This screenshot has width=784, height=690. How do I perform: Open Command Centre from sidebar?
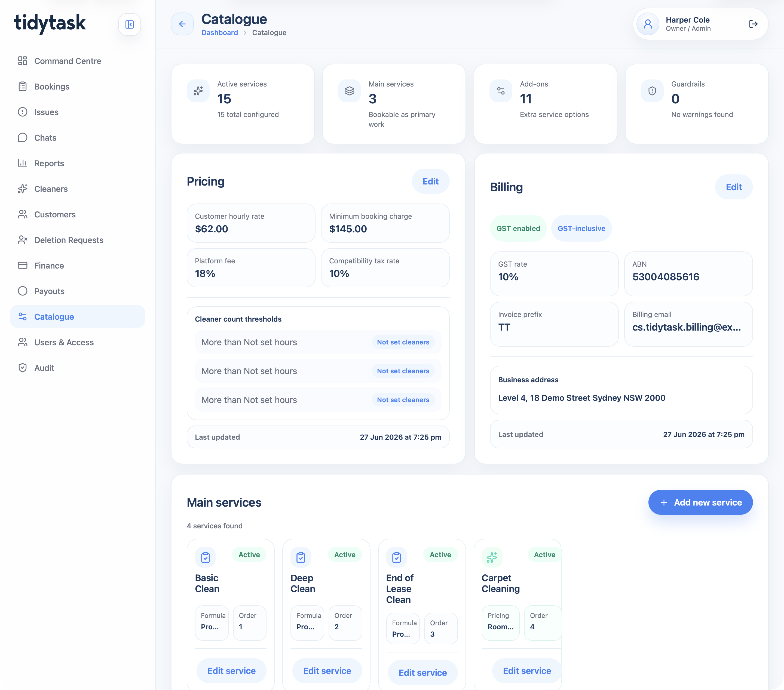pyautogui.click(x=78, y=61)
